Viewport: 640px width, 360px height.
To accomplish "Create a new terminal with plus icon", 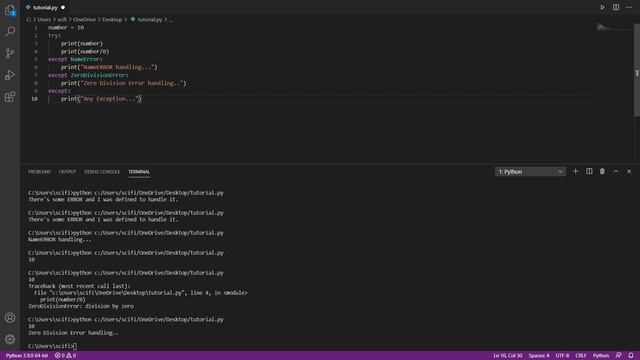I will (x=576, y=171).
